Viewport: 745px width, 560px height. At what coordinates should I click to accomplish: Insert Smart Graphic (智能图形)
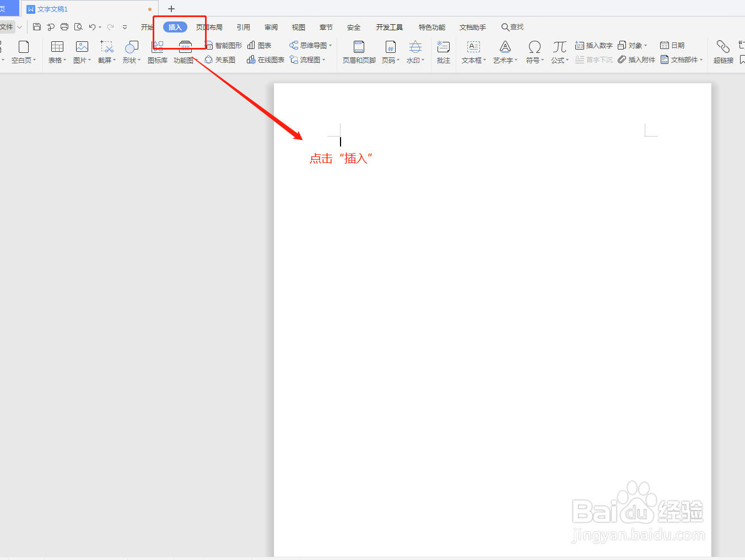(x=223, y=45)
